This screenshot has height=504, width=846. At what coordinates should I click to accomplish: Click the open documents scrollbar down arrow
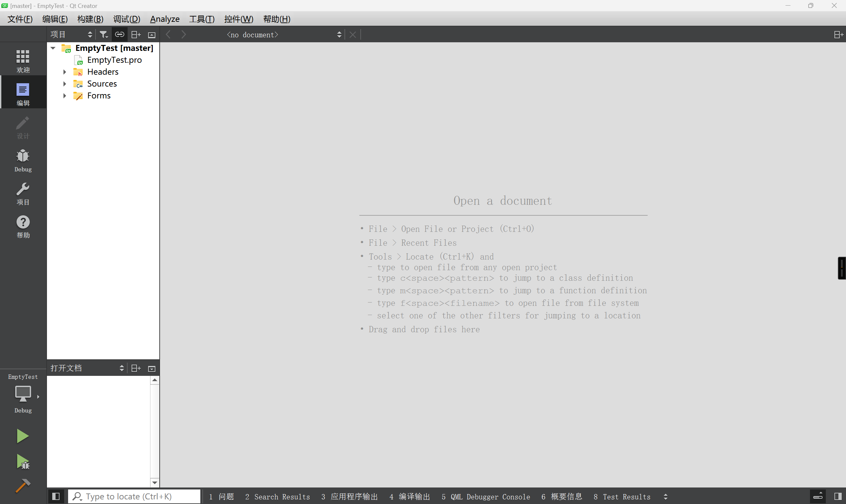click(x=155, y=483)
